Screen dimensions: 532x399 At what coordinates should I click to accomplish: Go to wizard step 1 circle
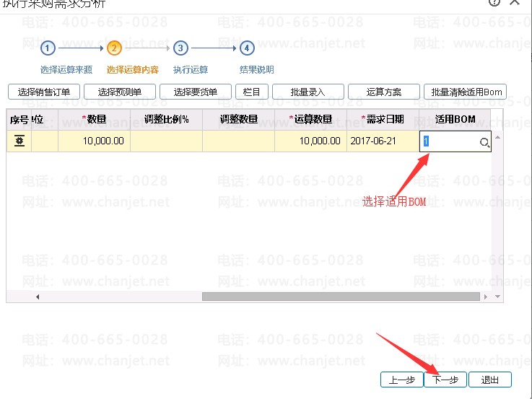pos(48,48)
